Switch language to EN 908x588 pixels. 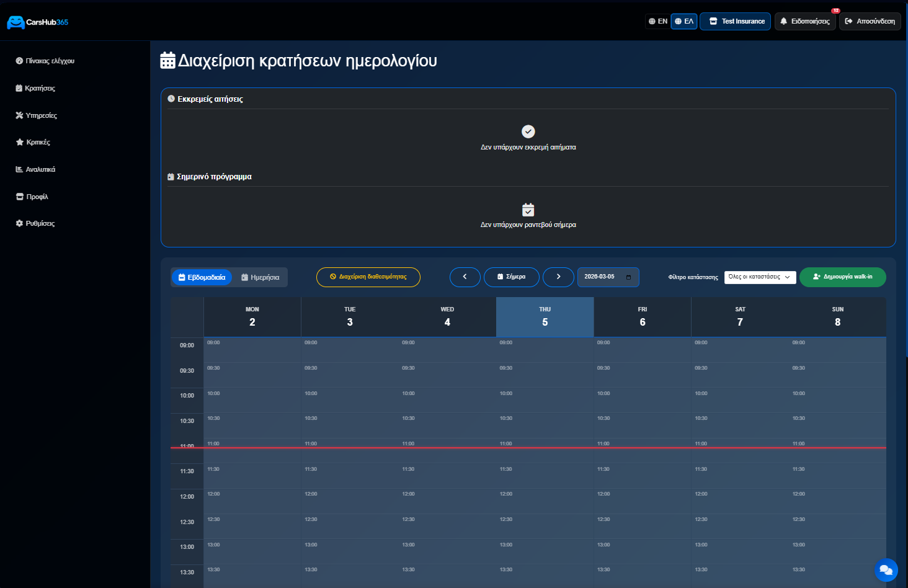pos(657,21)
